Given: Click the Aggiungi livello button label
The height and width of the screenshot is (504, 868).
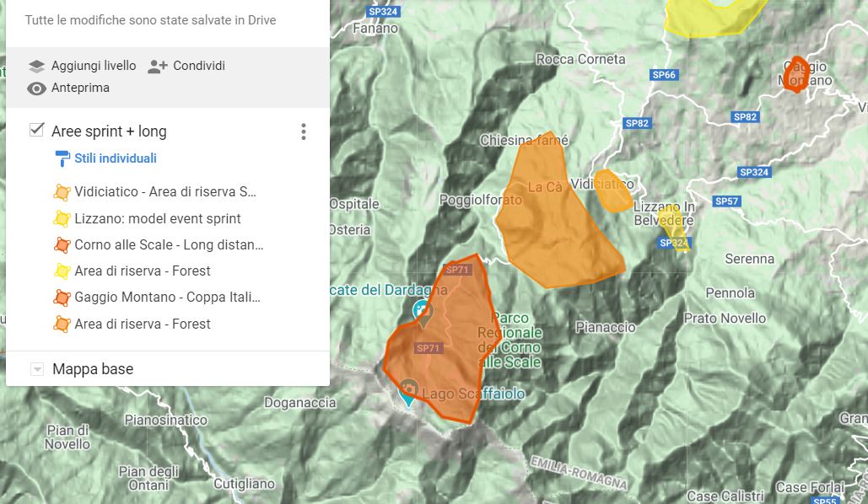Looking at the screenshot, I should point(93,66).
